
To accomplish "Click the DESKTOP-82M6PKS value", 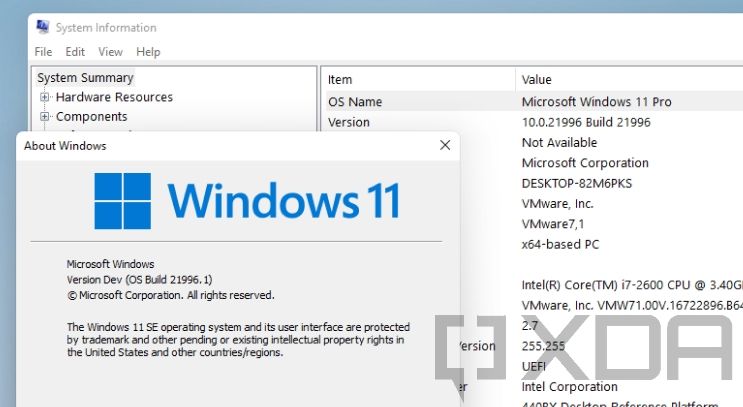I will click(577, 183).
